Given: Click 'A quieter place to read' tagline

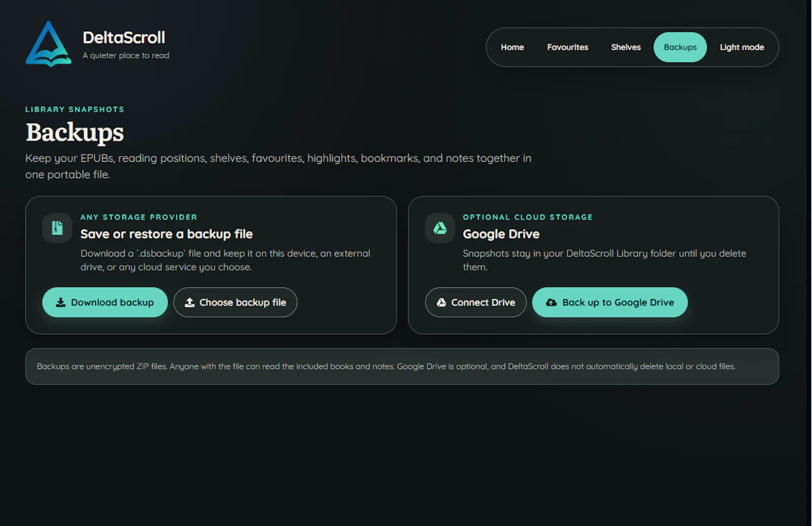Looking at the screenshot, I should [126, 55].
